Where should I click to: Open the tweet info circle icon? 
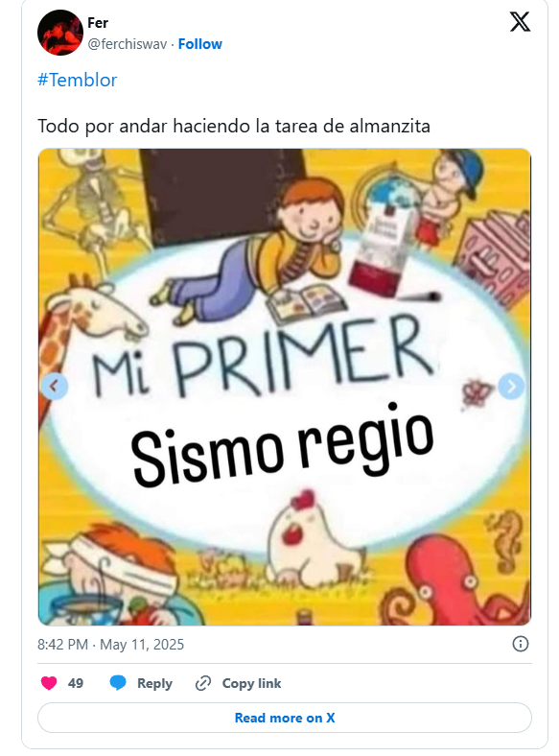521,644
